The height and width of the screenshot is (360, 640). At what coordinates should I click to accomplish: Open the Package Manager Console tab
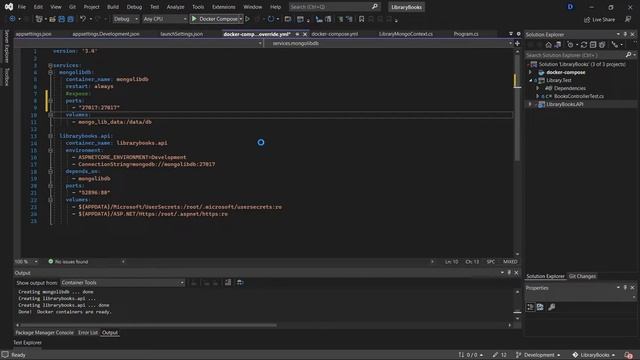(x=44, y=333)
